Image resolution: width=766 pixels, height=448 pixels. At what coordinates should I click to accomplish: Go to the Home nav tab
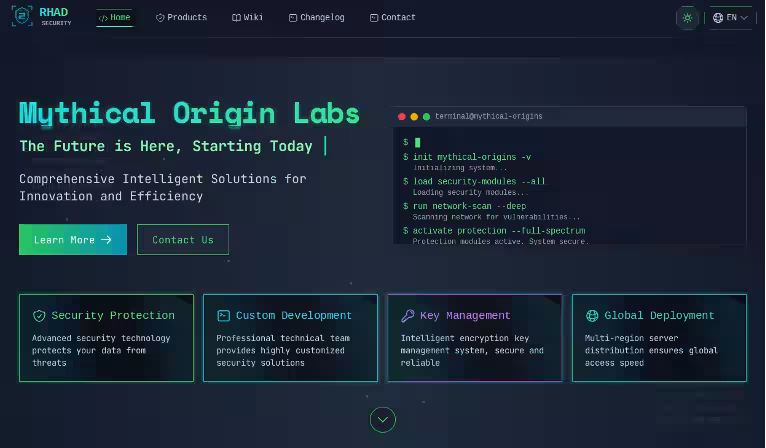pos(114,18)
